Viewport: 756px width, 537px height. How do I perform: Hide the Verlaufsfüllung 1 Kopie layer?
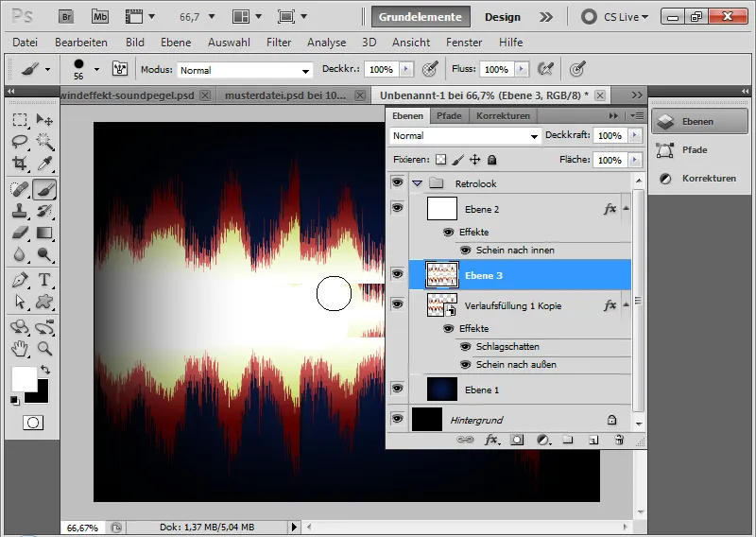(397, 304)
